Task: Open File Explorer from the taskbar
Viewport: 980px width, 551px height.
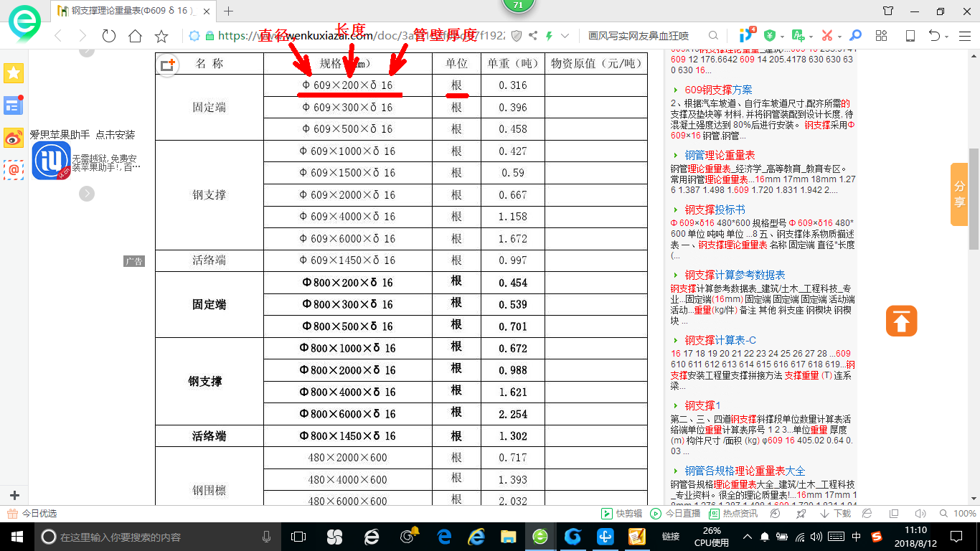Action: (508, 537)
